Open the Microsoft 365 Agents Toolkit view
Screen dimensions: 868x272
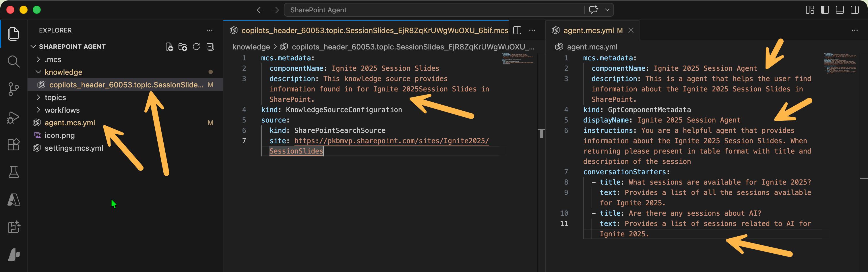(13, 227)
